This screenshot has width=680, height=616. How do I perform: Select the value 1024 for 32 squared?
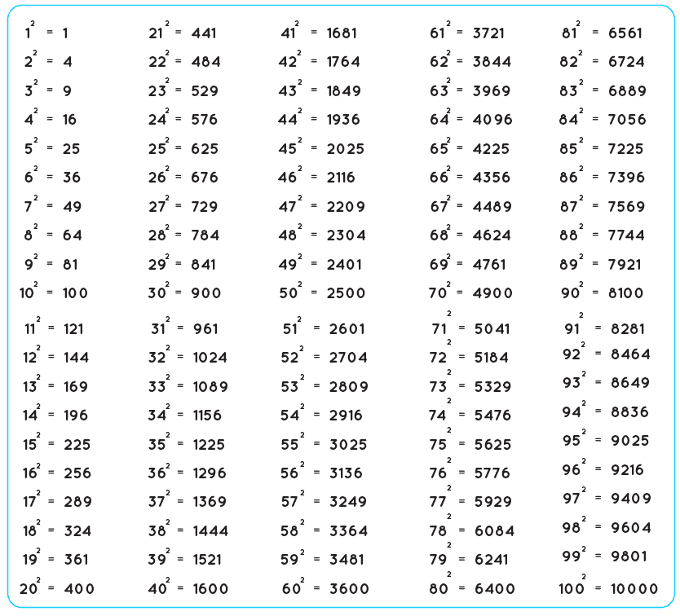pos(210,358)
